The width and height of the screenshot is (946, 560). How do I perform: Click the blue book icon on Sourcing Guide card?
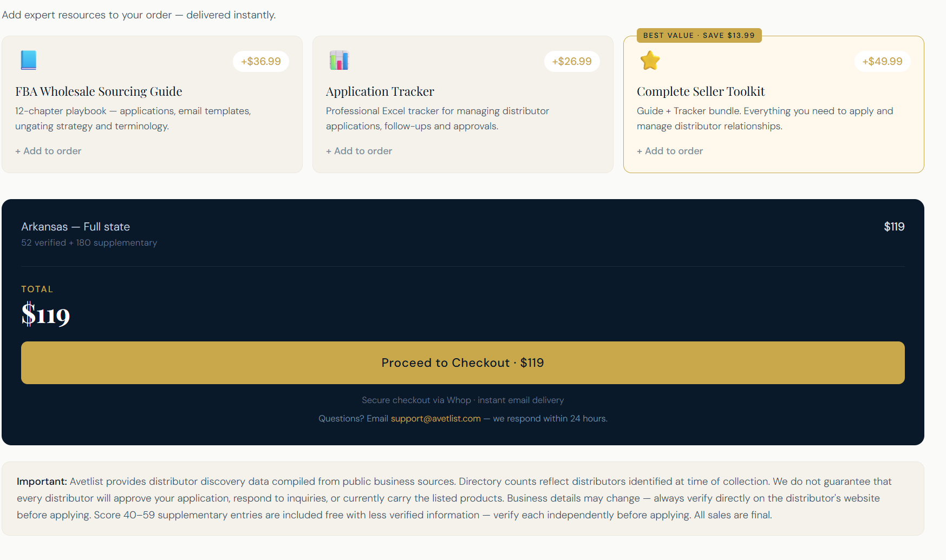click(28, 60)
